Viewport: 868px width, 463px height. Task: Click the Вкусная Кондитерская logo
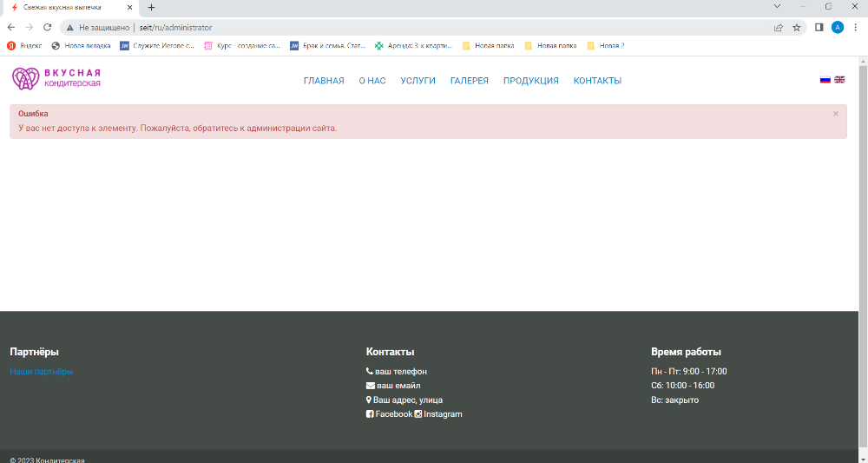click(x=56, y=78)
